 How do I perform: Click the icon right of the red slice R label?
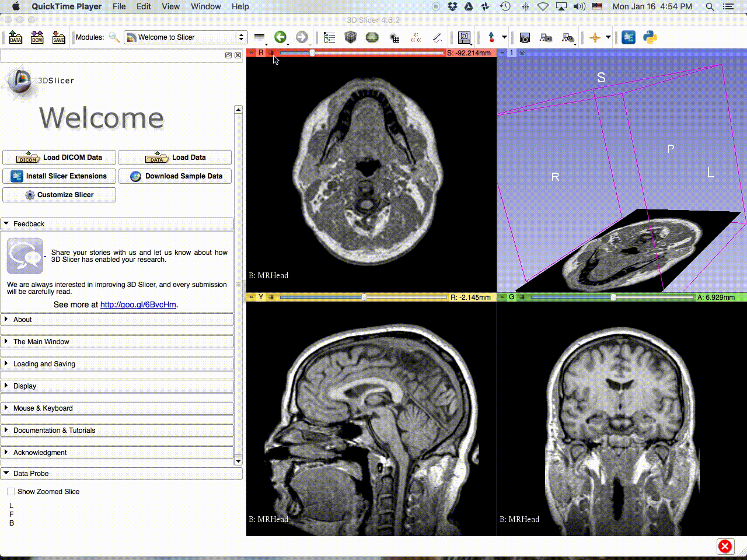coord(271,52)
